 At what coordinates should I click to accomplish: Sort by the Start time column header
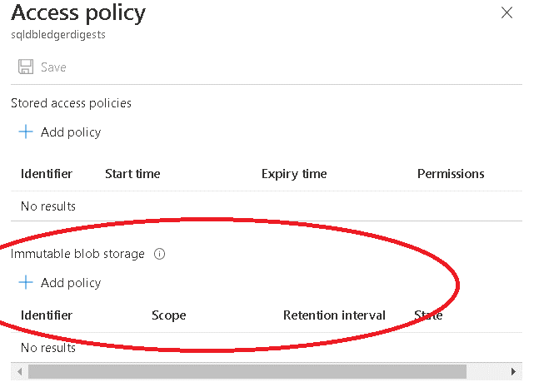click(132, 174)
